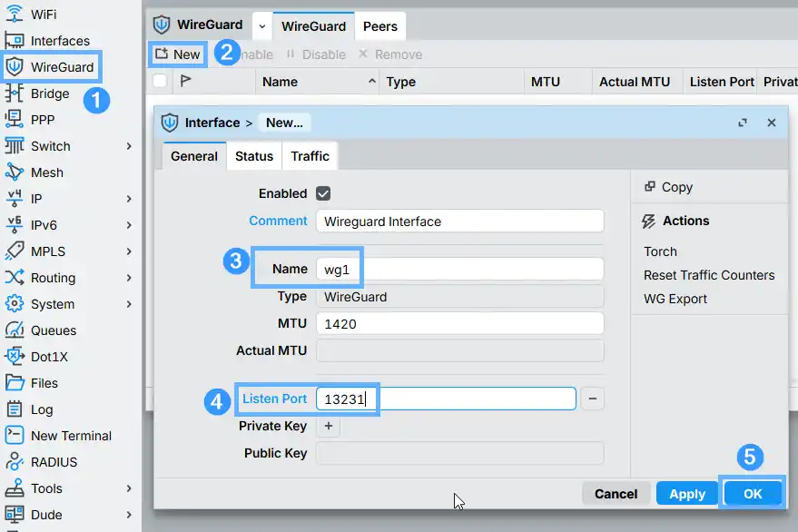The image size is (798, 532).
Task: Open the Files folder icon
Action: click(x=15, y=383)
